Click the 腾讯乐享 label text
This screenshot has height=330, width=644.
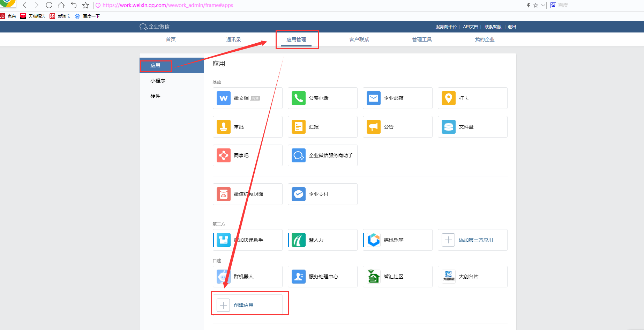(x=394, y=240)
